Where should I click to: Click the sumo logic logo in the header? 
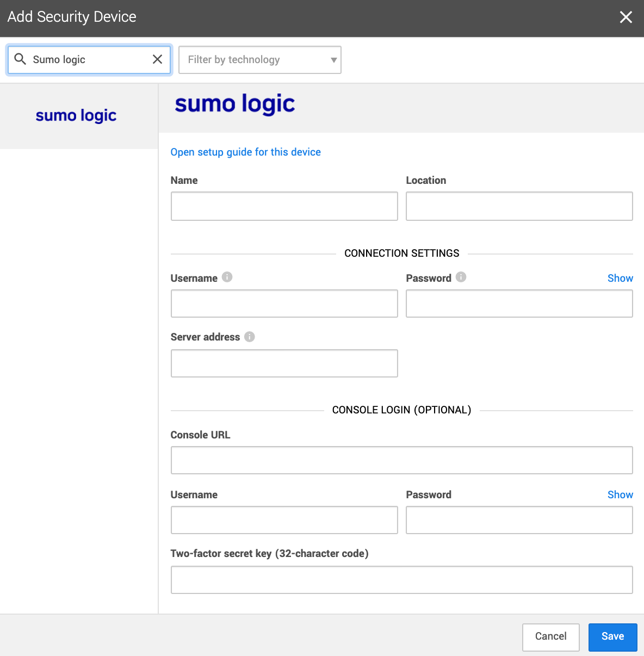[234, 103]
